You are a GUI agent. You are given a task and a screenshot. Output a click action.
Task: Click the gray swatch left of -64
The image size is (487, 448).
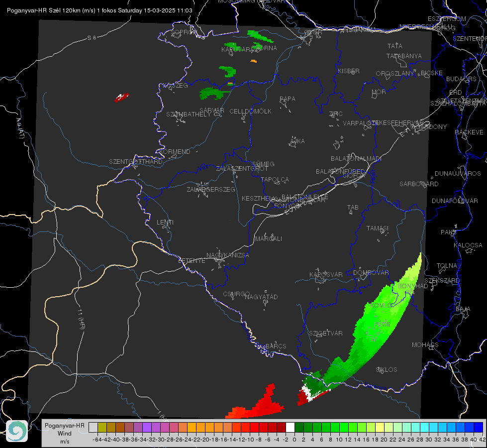point(93,427)
